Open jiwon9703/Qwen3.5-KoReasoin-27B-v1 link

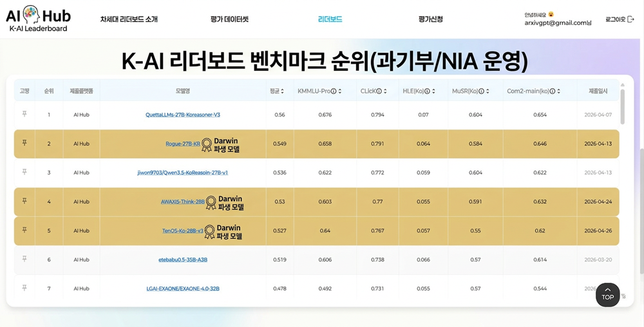tap(183, 173)
